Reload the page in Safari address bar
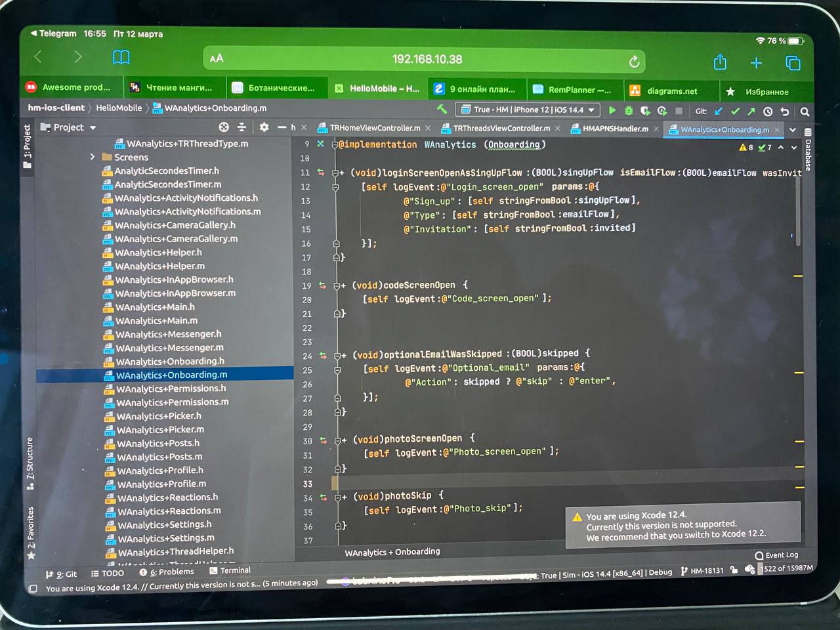The height and width of the screenshot is (630, 840). [x=634, y=62]
